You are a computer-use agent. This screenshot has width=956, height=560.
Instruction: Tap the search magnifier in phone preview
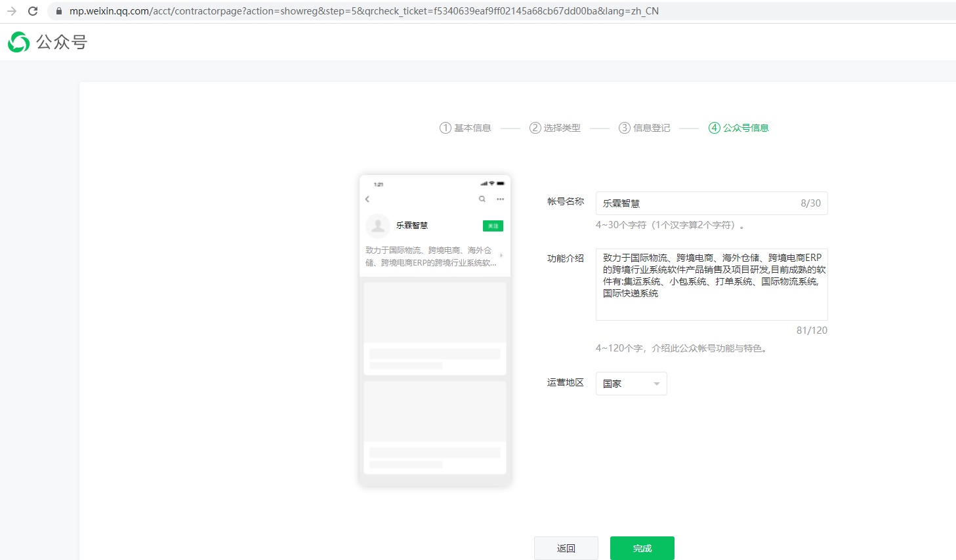click(482, 199)
